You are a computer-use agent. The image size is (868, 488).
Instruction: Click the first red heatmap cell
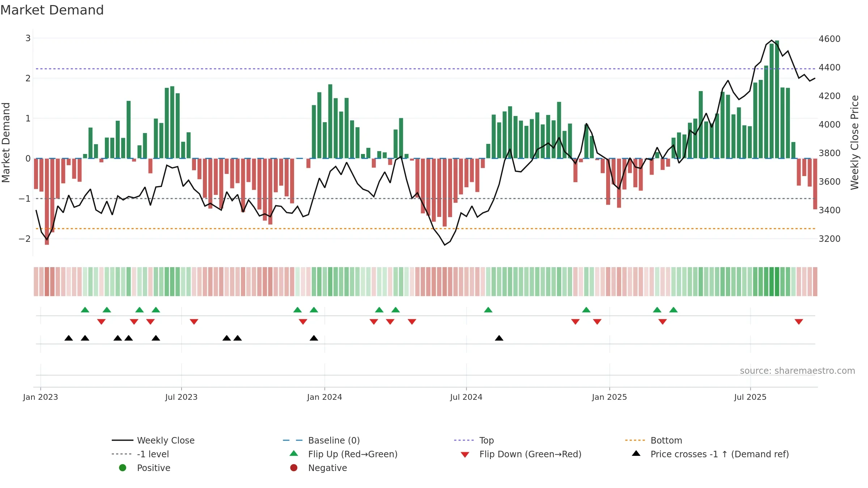[36, 282]
